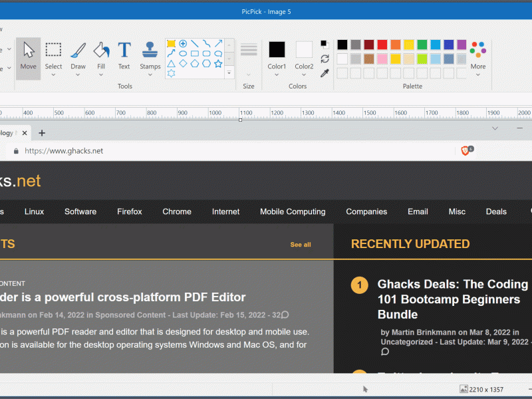Click the 2210 x 1357 image size status
Screen dimensions: 532x399
(481, 389)
